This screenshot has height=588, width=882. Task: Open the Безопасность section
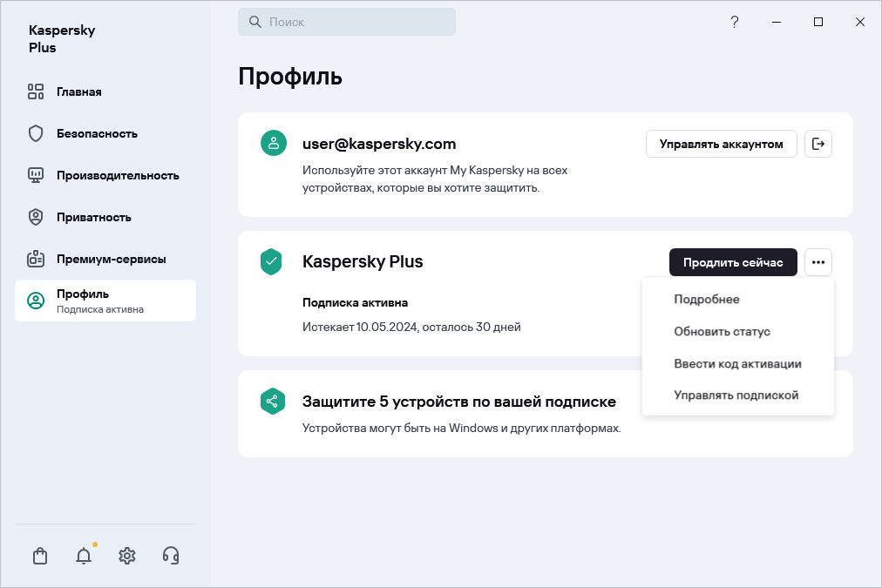click(x=97, y=133)
